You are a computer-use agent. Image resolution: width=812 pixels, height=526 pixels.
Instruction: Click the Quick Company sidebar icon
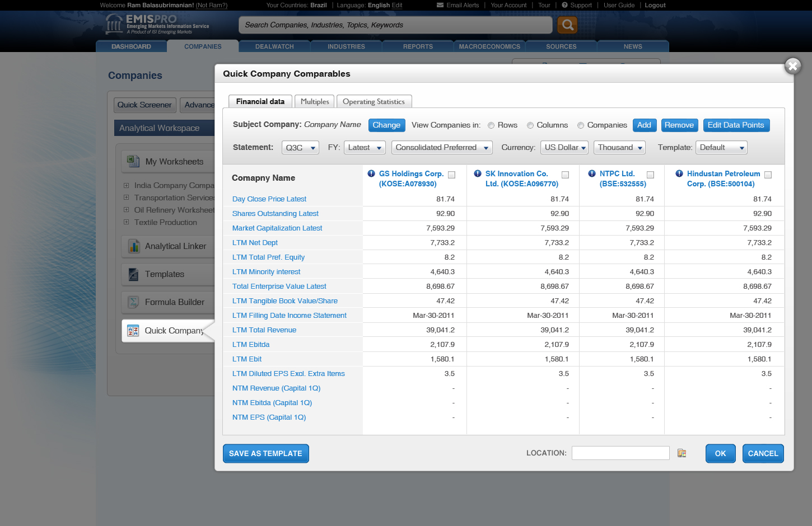pos(133,331)
